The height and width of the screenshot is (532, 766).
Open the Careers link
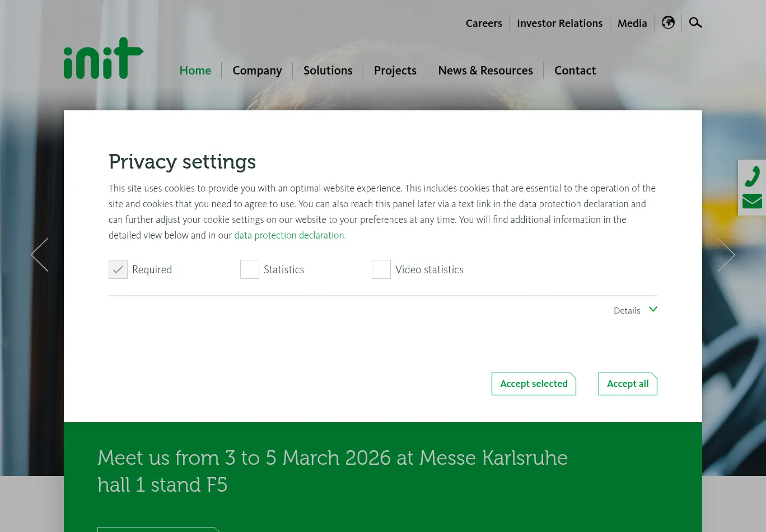coord(484,23)
